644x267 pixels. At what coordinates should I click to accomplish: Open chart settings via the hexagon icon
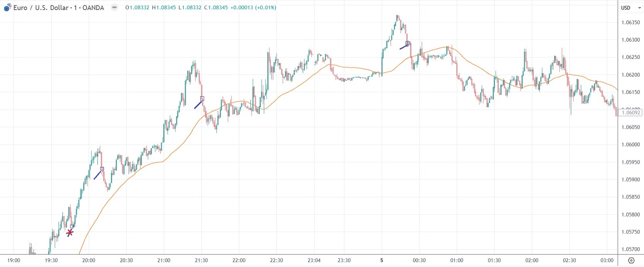point(631,260)
